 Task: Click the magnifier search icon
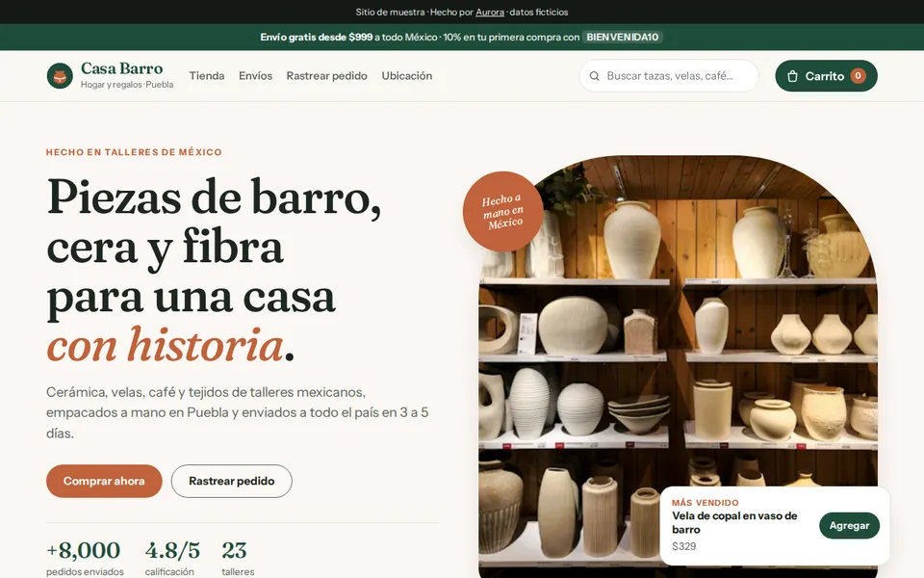tap(595, 76)
